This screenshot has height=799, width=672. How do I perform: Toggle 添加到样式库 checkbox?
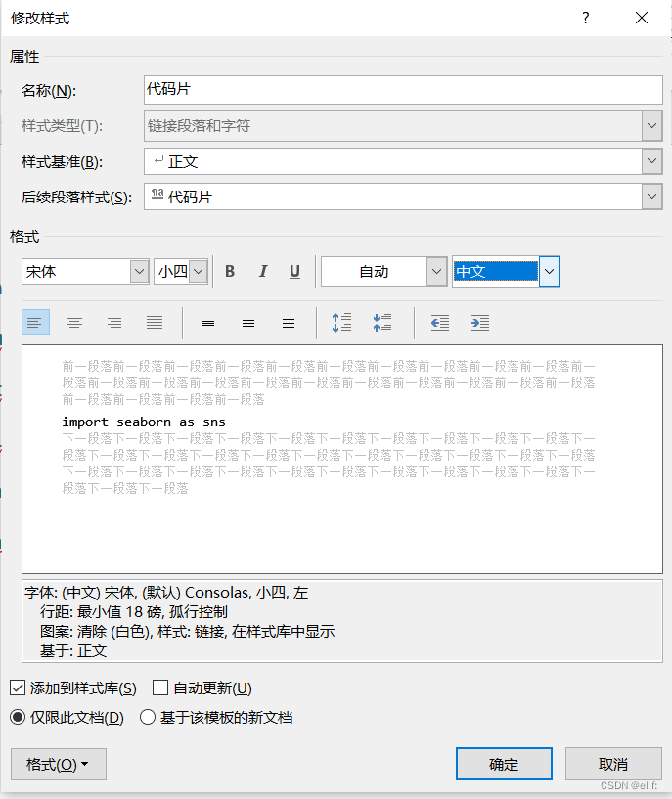[18, 688]
